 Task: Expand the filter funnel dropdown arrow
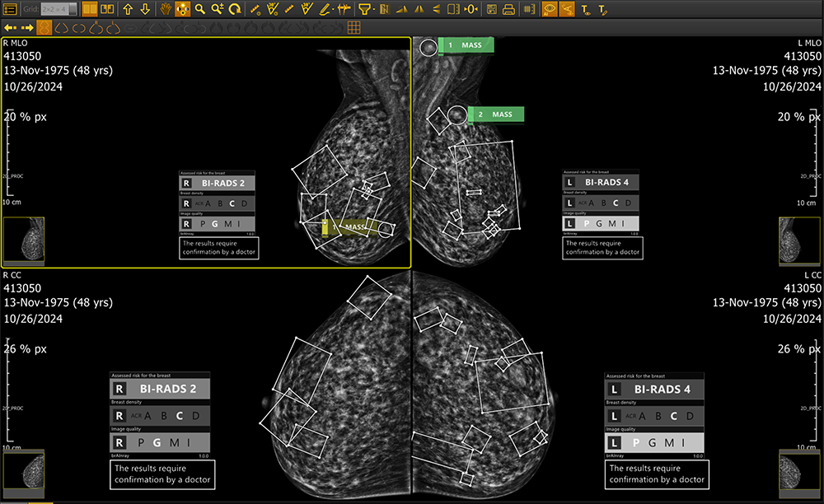[x=375, y=9]
